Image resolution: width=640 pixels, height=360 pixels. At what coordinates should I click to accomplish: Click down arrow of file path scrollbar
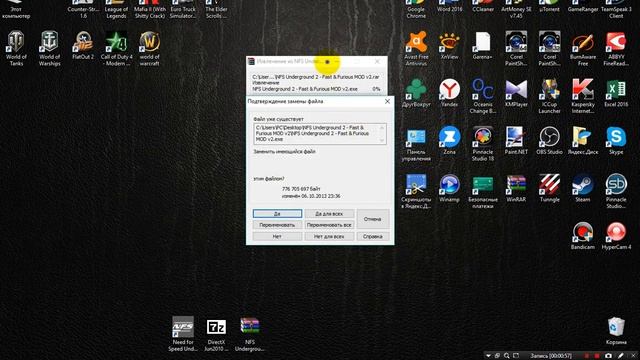pyautogui.click(x=382, y=140)
